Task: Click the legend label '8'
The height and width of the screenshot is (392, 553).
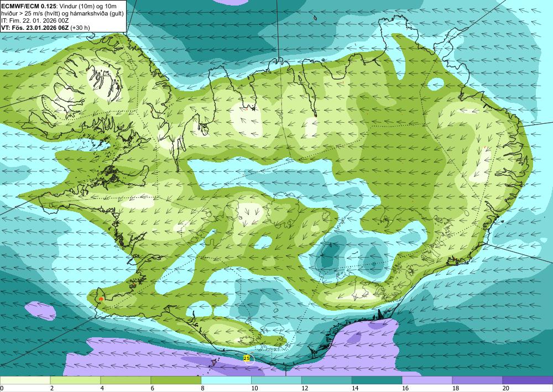Action: (x=203, y=389)
